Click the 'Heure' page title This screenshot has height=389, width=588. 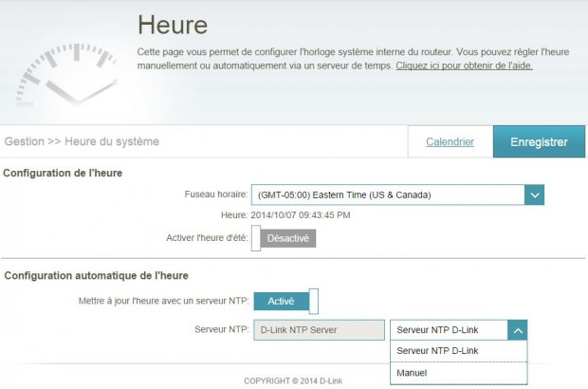pos(172,26)
